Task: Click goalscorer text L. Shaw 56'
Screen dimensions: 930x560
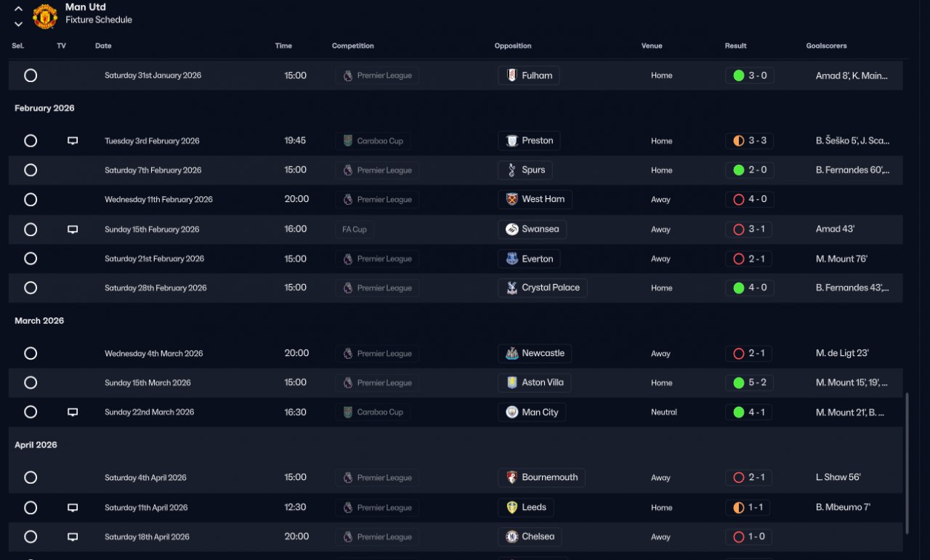Action: coord(838,477)
